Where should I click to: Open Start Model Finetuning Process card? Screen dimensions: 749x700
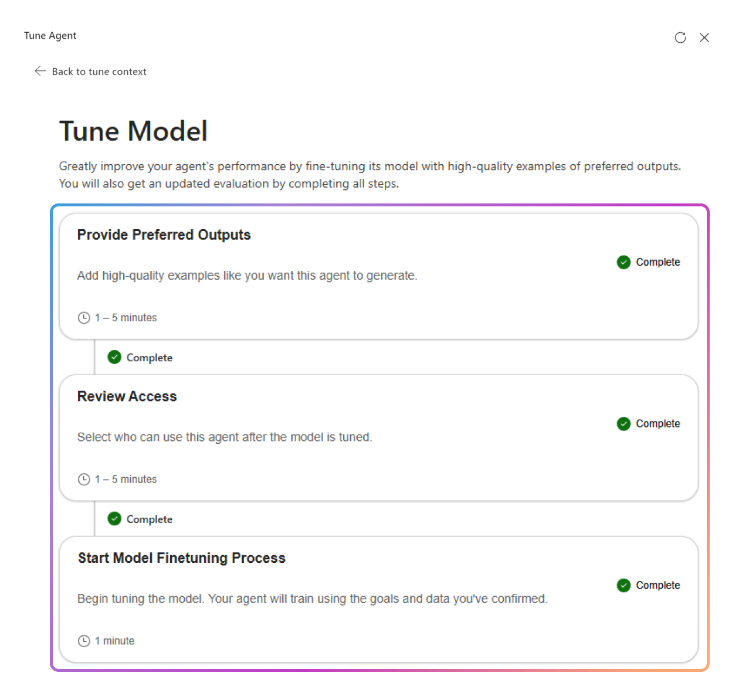pos(379,600)
